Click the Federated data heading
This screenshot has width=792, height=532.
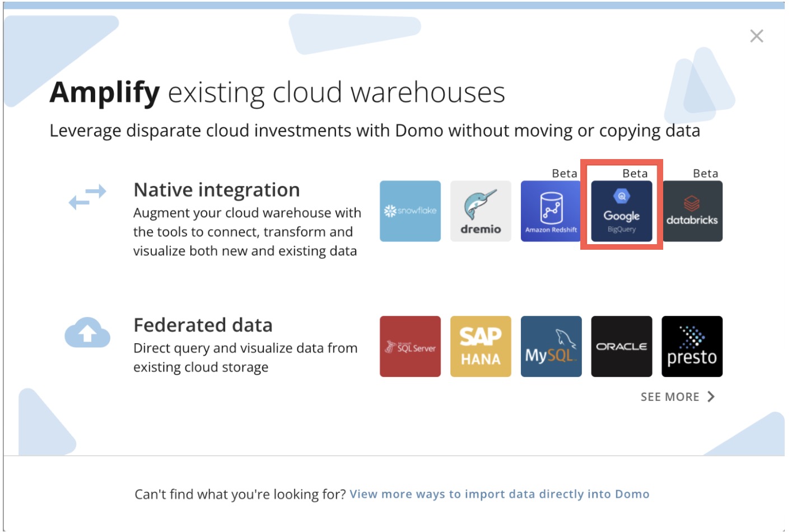tap(203, 325)
